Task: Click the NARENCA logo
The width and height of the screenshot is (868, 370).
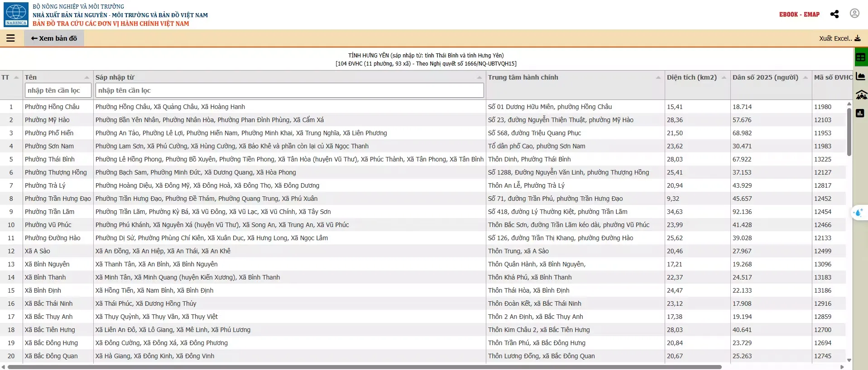Action: click(16, 14)
